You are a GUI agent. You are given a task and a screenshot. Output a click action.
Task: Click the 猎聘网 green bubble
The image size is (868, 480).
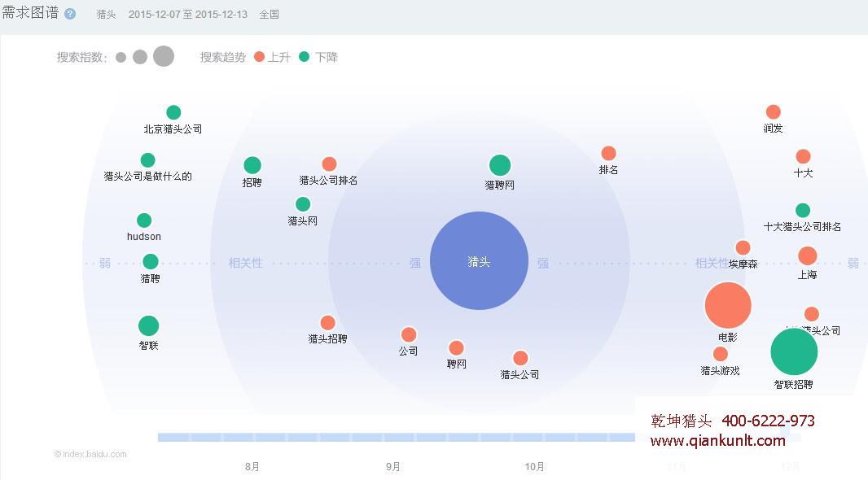[x=499, y=166]
